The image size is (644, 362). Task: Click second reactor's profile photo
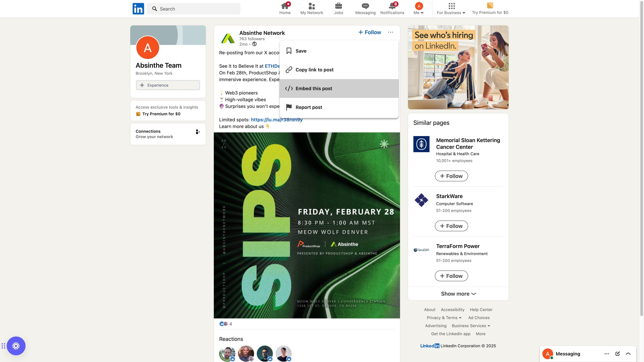(246, 353)
